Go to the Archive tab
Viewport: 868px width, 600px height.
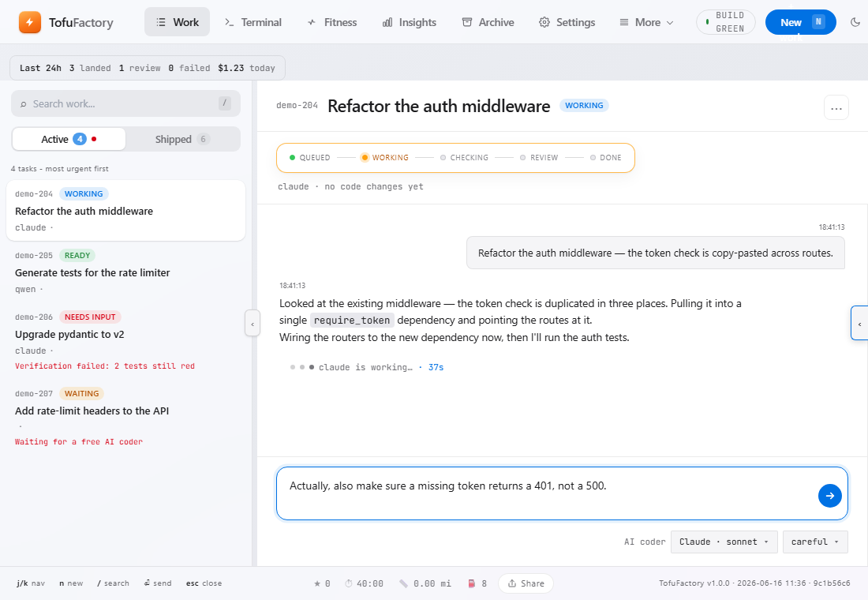[x=488, y=22]
